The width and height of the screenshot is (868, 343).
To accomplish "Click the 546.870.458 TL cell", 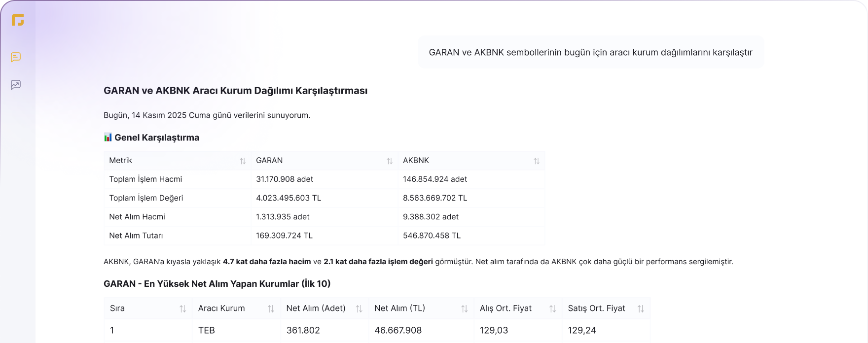I will pyautogui.click(x=432, y=236).
